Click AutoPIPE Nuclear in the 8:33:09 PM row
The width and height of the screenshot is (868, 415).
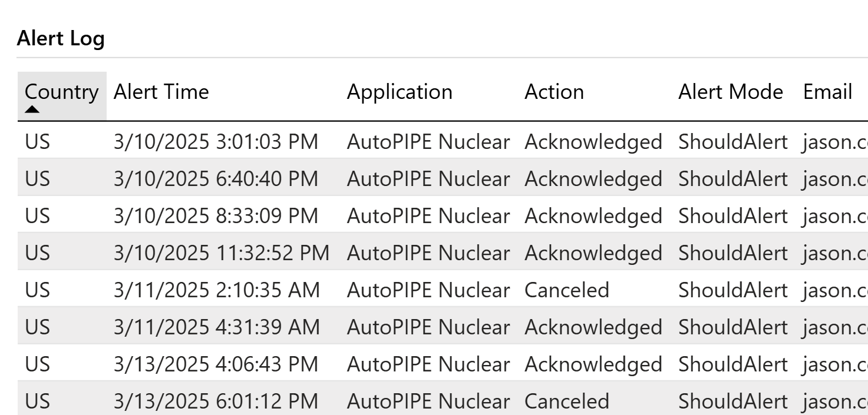point(428,215)
